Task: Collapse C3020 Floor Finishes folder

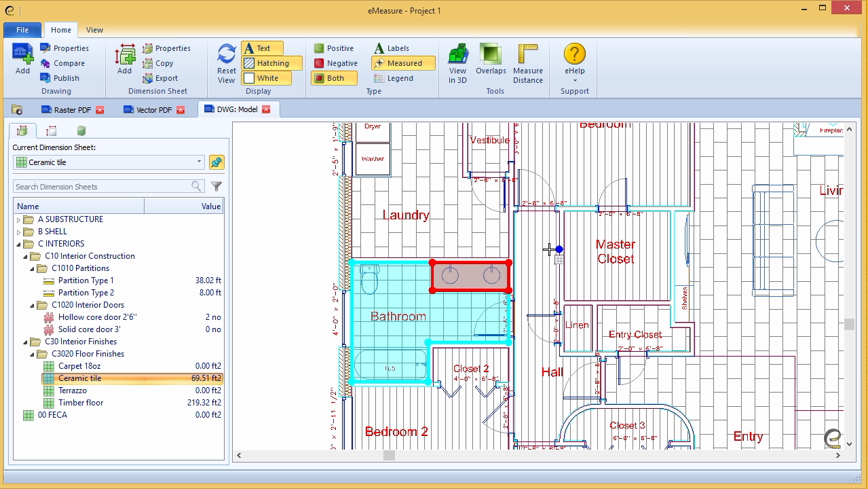Action: pos(32,354)
